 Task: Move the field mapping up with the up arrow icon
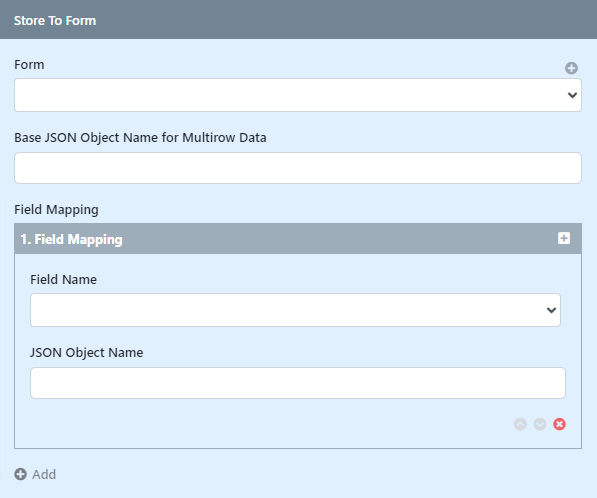pyautogui.click(x=520, y=424)
